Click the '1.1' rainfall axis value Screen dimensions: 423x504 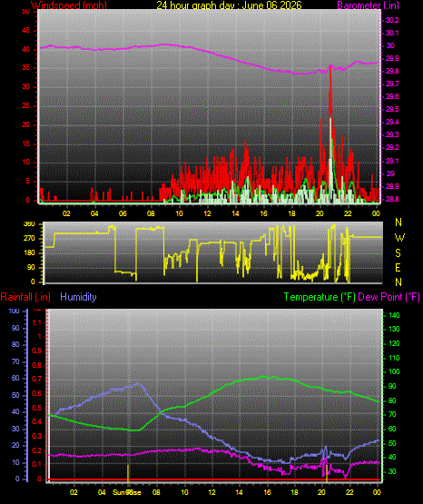click(37, 322)
